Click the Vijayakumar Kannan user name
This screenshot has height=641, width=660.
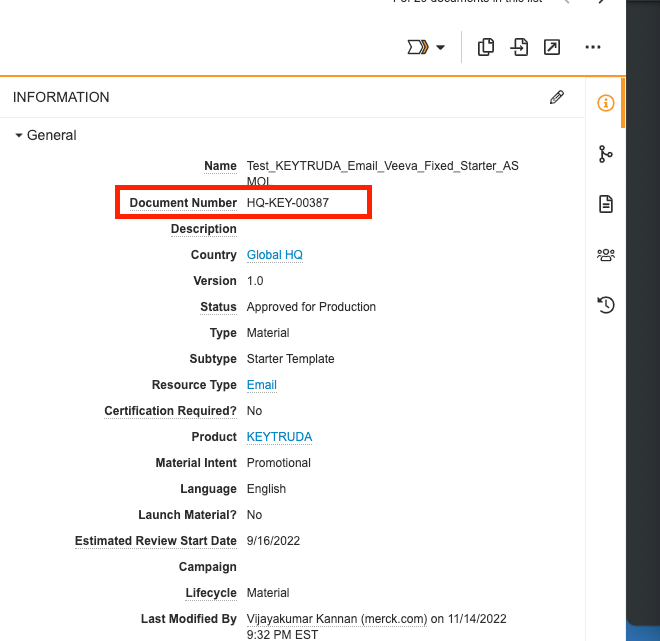tap(337, 619)
